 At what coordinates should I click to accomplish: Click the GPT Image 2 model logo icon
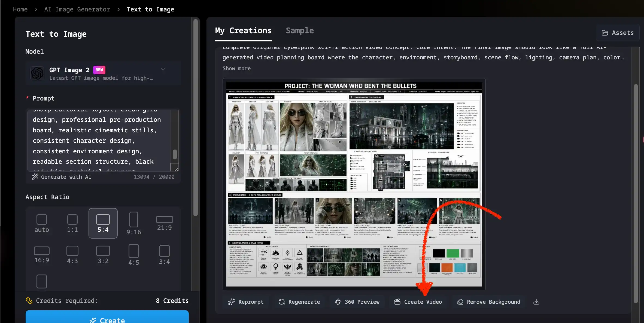tap(37, 73)
